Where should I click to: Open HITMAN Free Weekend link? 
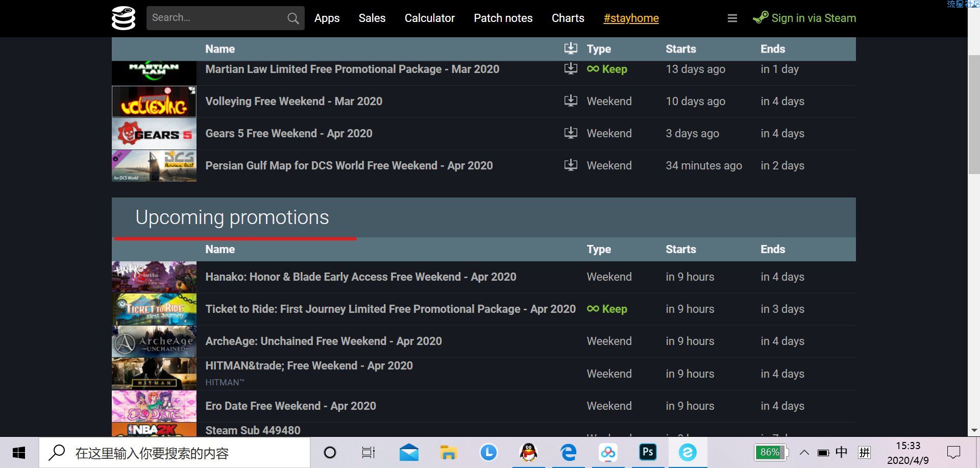(x=309, y=365)
